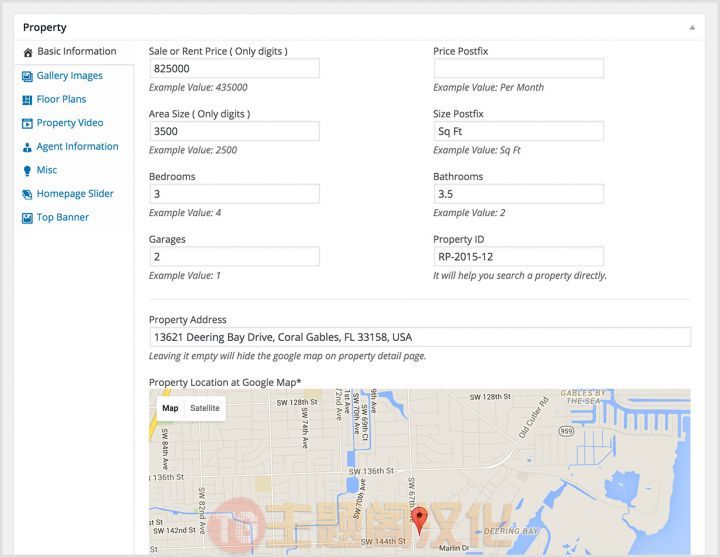
Task: Click 'Marlin Dr' map label
Action: tap(454, 548)
